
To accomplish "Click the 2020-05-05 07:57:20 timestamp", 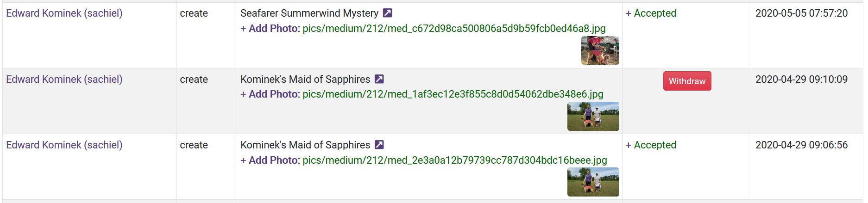I will [x=801, y=13].
